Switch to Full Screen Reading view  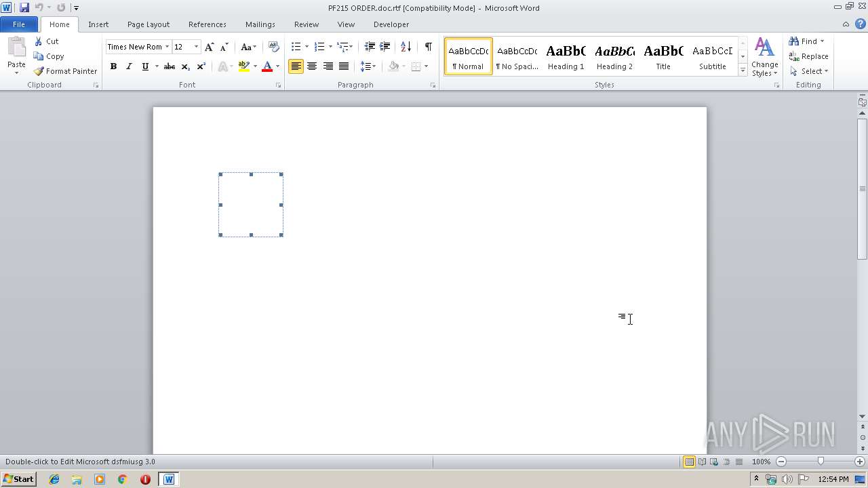(702, 462)
